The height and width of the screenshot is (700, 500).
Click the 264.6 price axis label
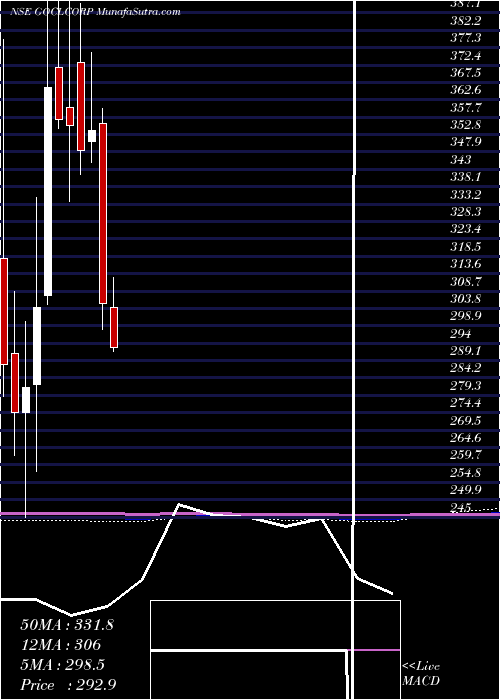click(466, 438)
